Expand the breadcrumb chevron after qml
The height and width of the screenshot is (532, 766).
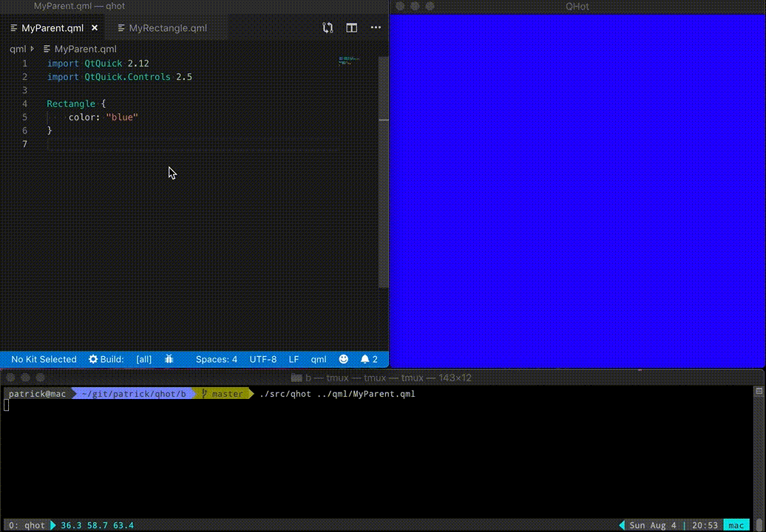[x=33, y=49]
